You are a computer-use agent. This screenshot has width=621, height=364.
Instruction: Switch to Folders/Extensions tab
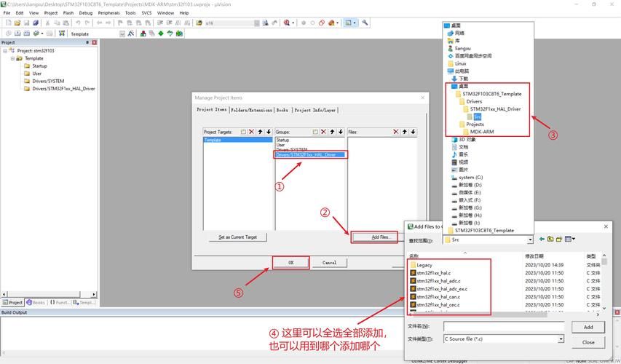pos(251,110)
